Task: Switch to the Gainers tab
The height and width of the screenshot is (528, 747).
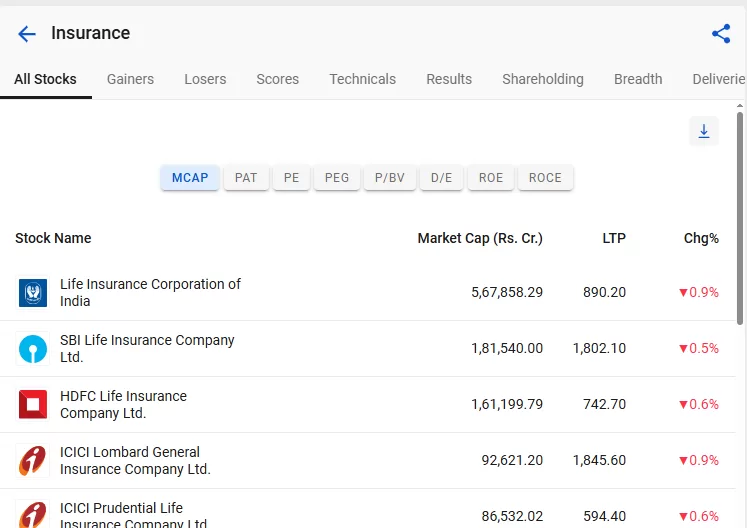Action: pyautogui.click(x=130, y=79)
